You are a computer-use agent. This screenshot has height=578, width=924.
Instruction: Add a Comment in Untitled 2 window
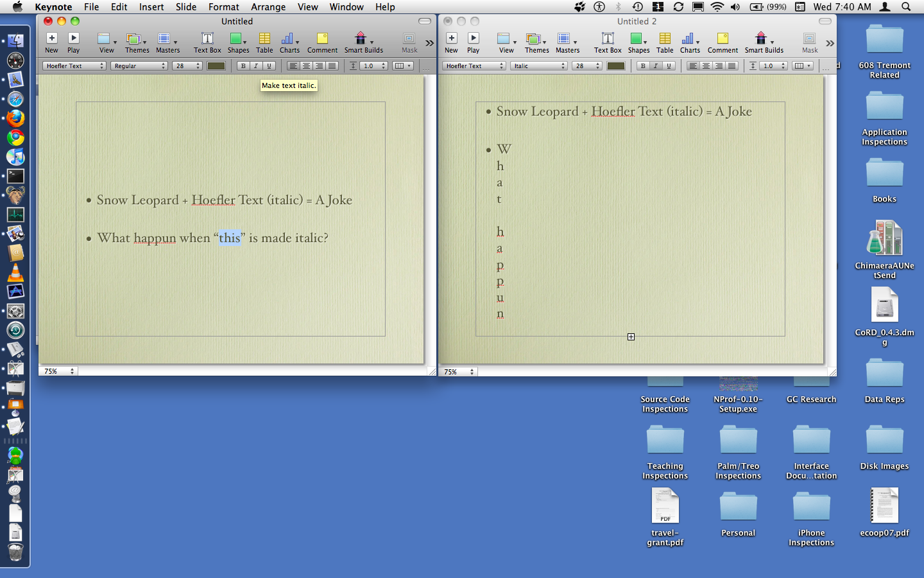(723, 42)
